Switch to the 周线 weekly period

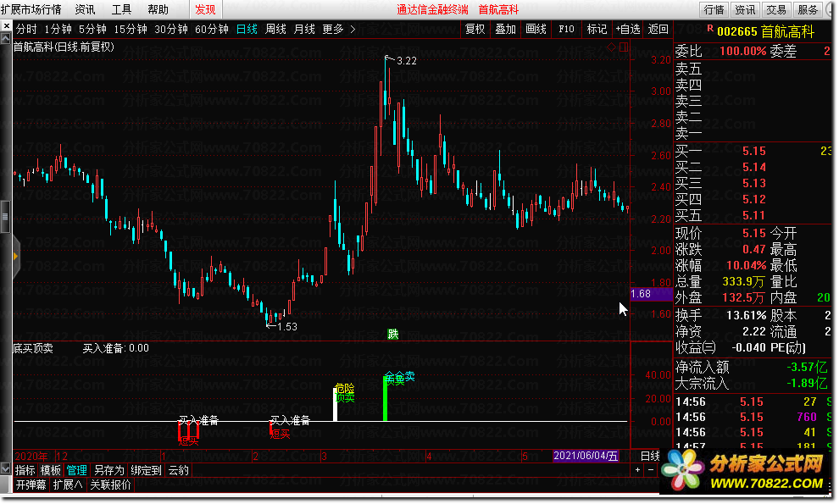(x=275, y=29)
